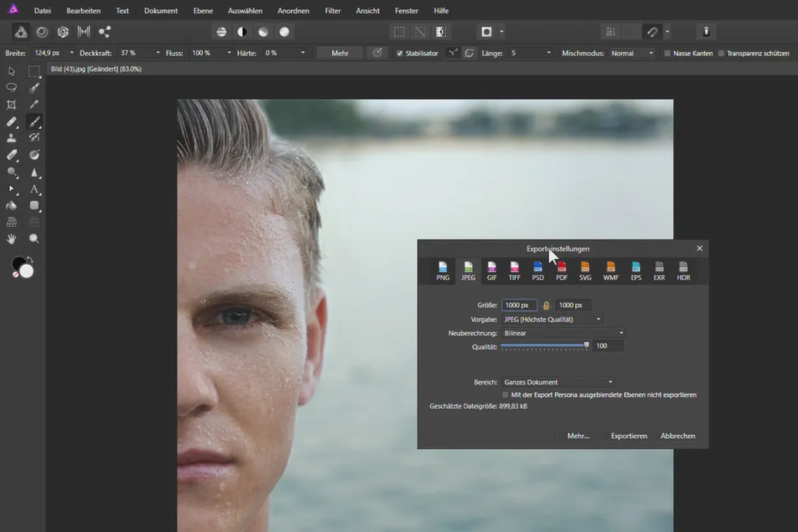Switch to the PNG export tab
798x532 pixels.
443,271
